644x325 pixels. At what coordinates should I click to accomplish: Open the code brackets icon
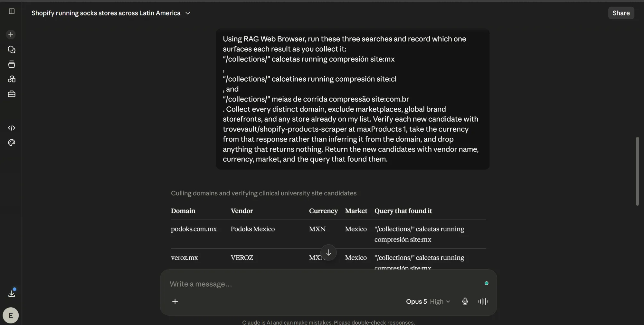tap(12, 128)
